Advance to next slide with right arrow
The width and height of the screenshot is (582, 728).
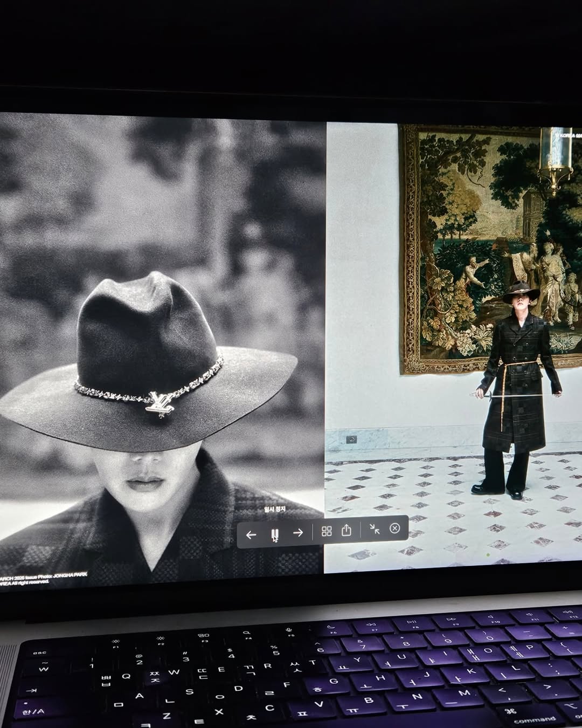[x=298, y=533]
